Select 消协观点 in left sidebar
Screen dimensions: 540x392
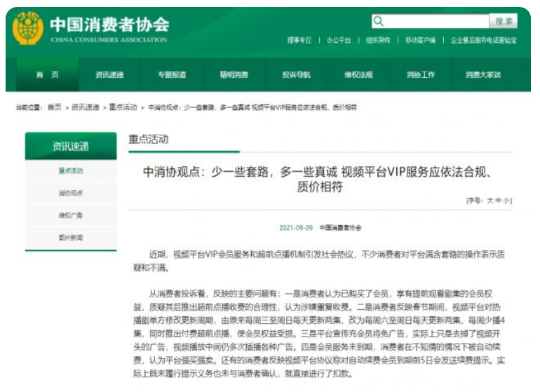(70, 193)
